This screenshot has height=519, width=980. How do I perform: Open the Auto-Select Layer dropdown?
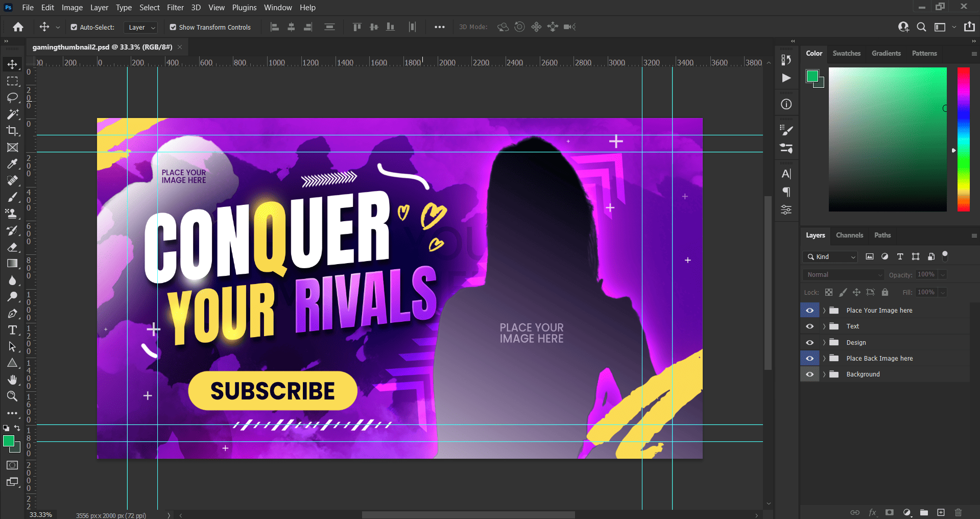141,27
